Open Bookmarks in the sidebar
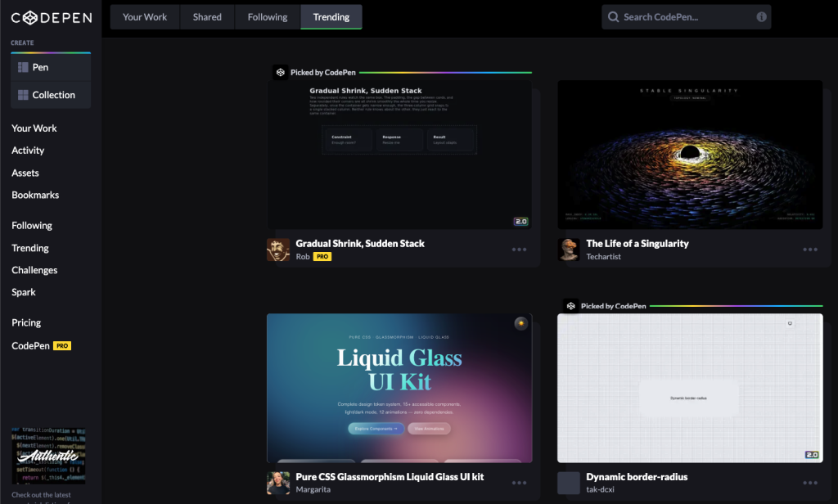Image resolution: width=838 pixels, height=504 pixels. pos(35,195)
